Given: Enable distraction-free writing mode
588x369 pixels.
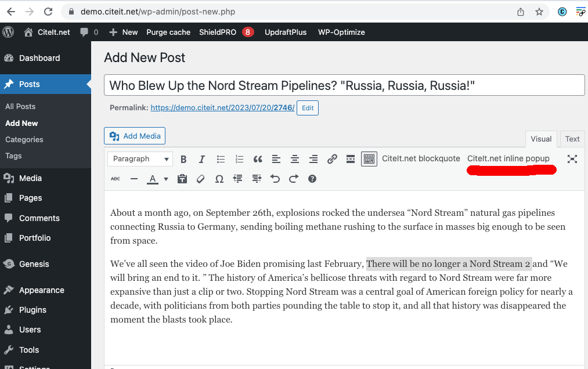Looking at the screenshot, I should [572, 159].
